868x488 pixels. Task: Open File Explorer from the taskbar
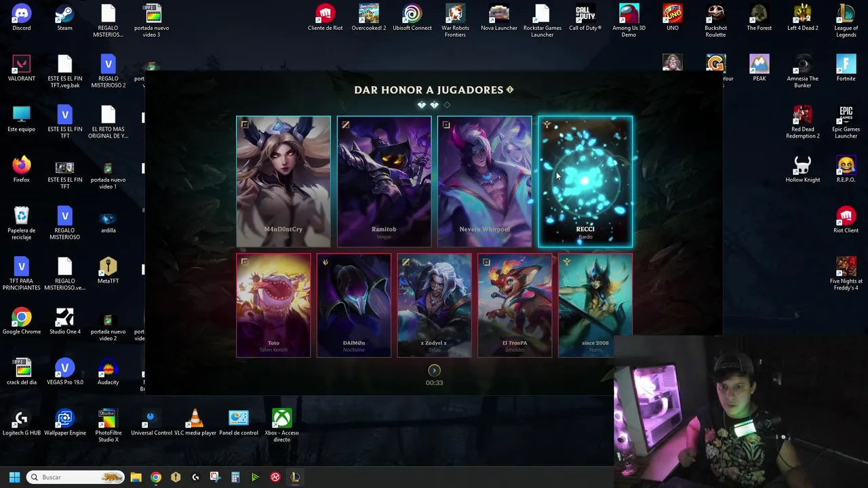tap(136, 477)
